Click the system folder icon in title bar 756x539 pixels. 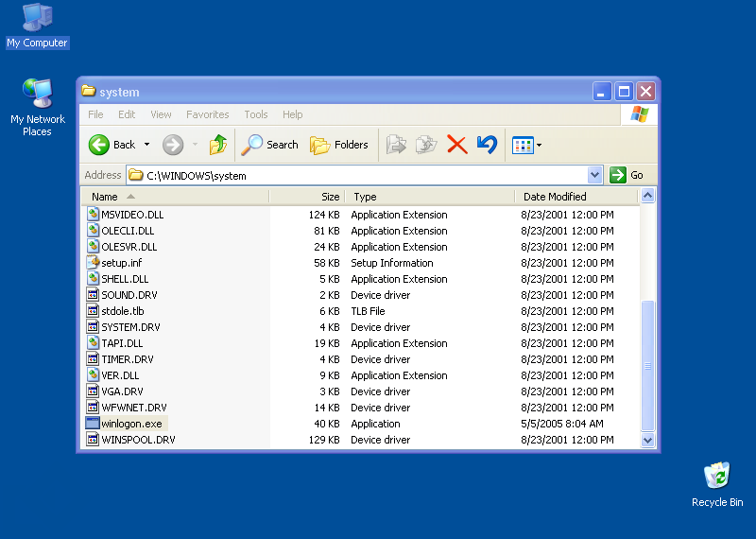pyautogui.click(x=88, y=91)
